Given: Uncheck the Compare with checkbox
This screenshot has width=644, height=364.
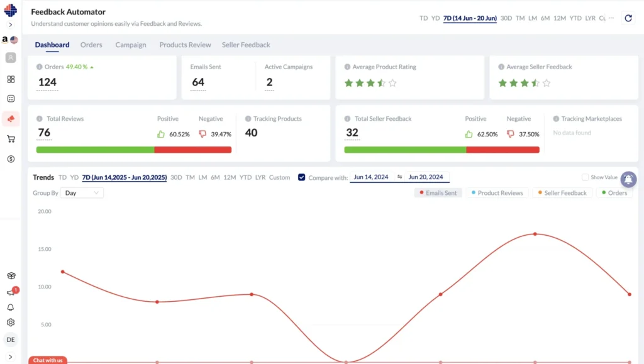Looking at the screenshot, I should point(301,177).
